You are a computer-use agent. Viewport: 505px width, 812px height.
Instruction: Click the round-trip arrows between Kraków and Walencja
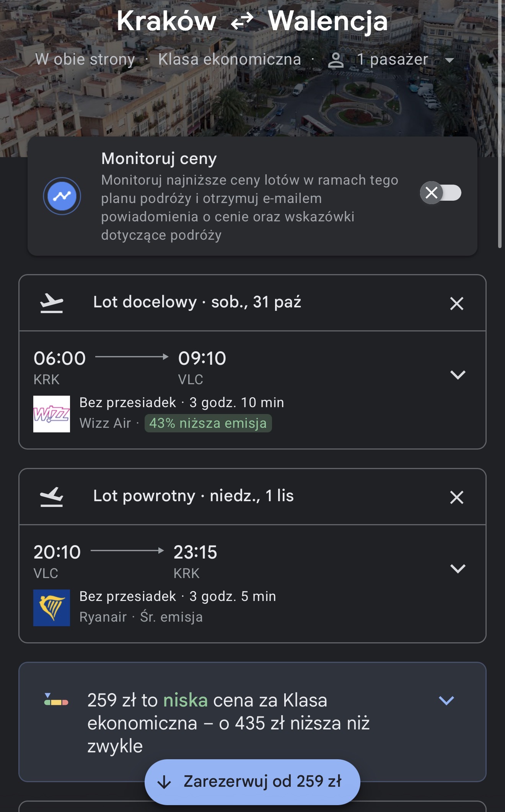242,21
